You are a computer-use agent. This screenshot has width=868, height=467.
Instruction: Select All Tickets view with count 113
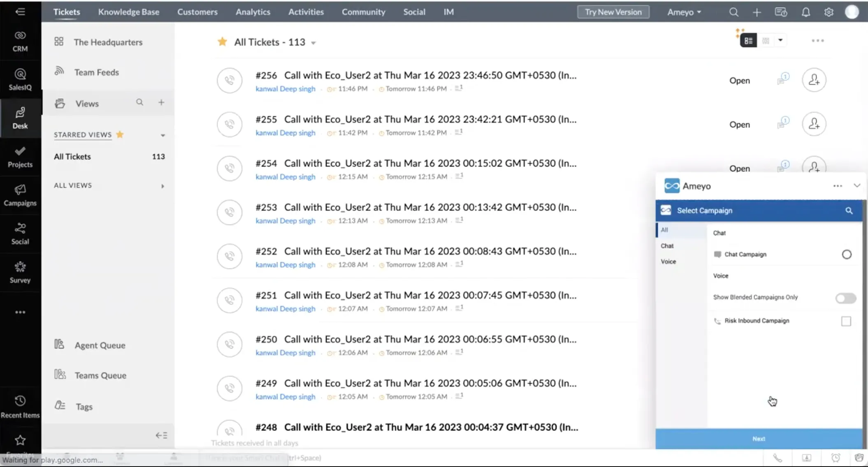[109, 157]
